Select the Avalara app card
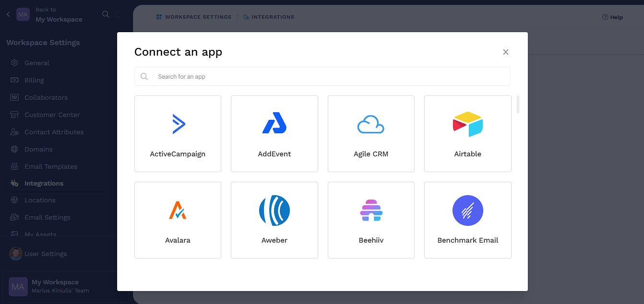This screenshot has height=304, width=644. [178, 220]
